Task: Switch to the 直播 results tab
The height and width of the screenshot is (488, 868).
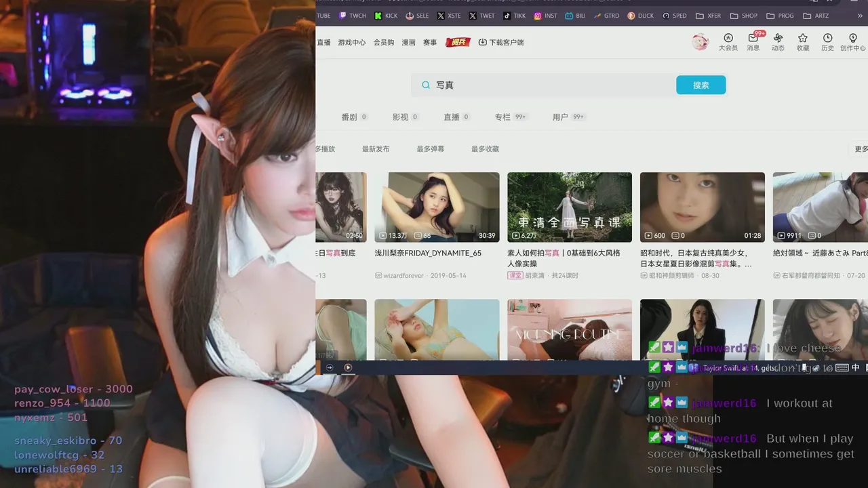Action: 456,117
